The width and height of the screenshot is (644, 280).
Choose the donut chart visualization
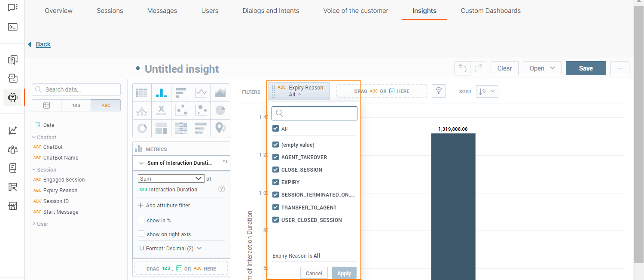point(142,128)
